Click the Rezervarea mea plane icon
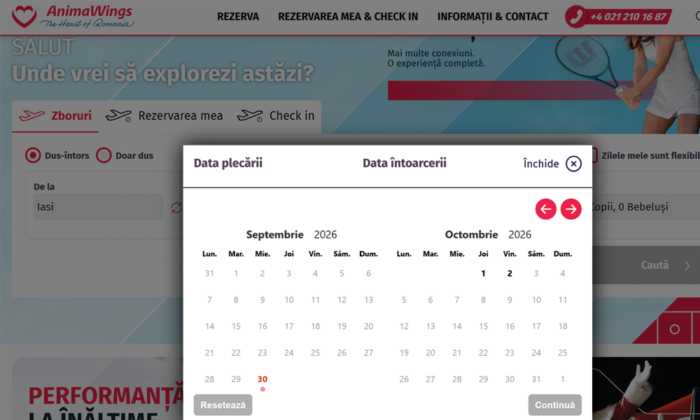This screenshot has width=700, height=420. 118,116
